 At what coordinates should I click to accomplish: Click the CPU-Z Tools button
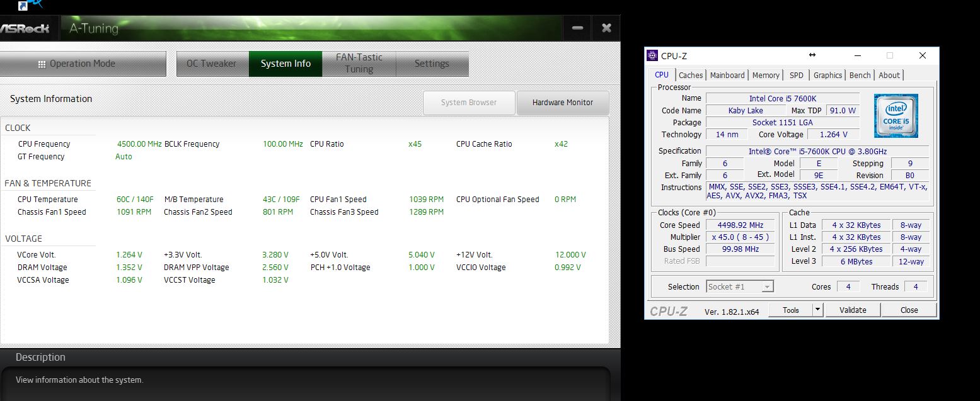[791, 310]
